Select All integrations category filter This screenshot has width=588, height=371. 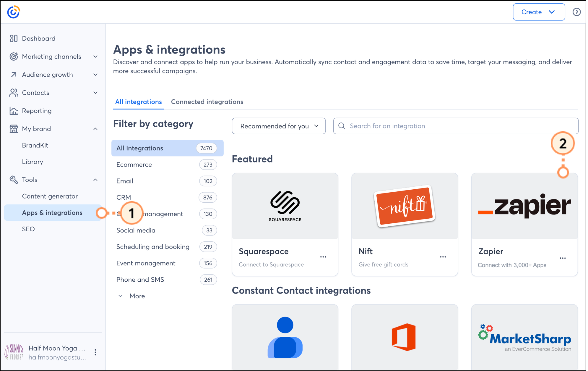[167, 148]
